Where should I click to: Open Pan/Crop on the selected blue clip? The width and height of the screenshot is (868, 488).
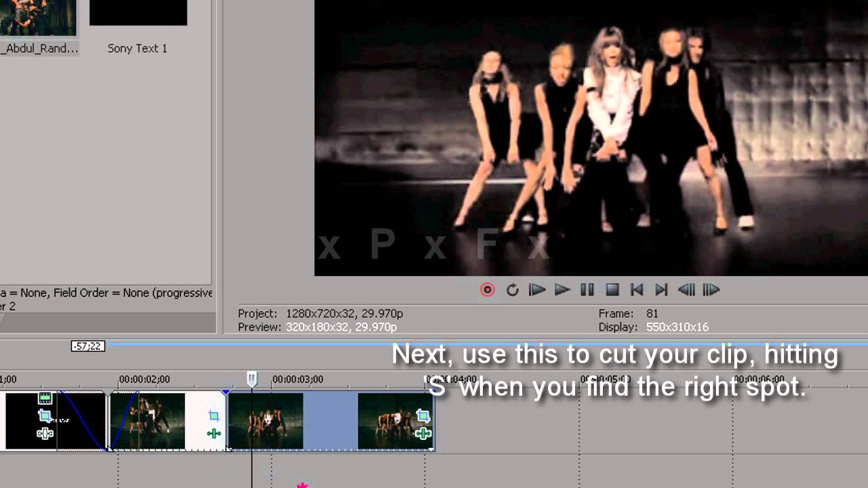[423, 415]
